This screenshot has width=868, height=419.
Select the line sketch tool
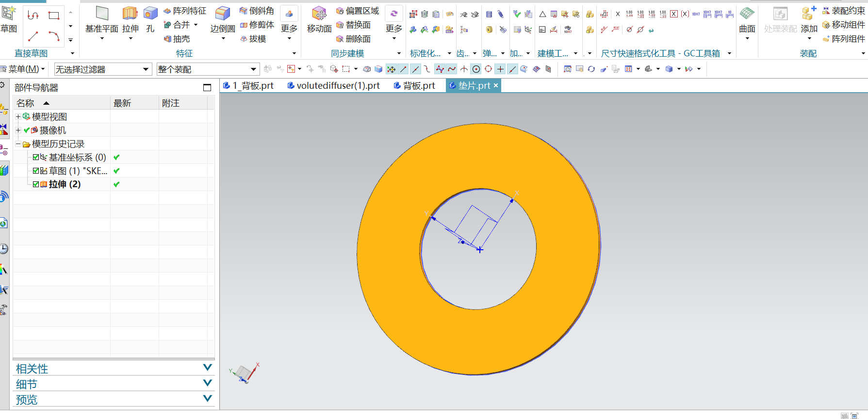[33, 36]
